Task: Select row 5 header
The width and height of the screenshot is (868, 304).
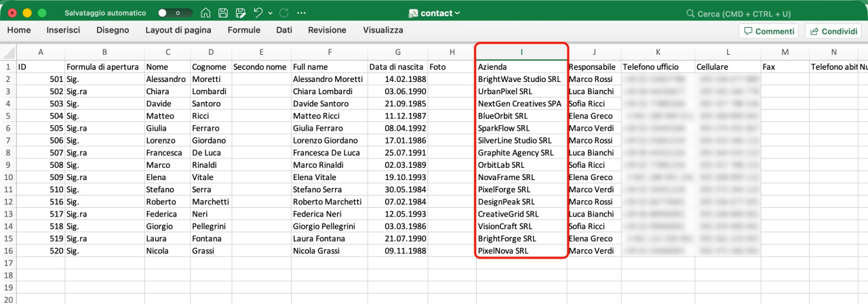Action: (8, 116)
